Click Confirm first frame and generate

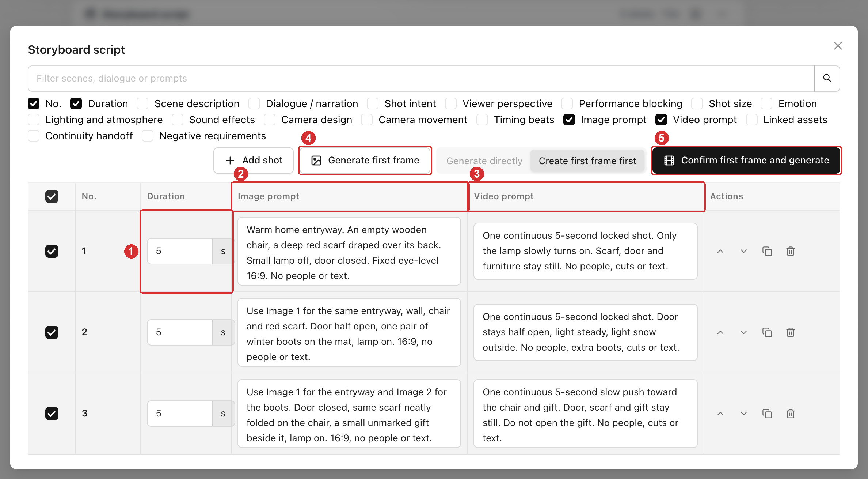pos(746,160)
